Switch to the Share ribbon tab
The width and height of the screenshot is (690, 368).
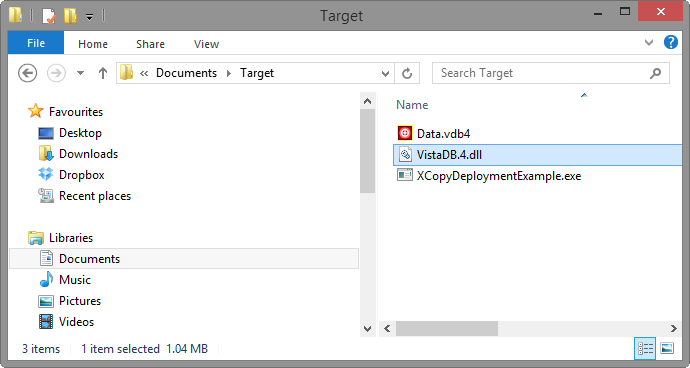click(x=150, y=44)
